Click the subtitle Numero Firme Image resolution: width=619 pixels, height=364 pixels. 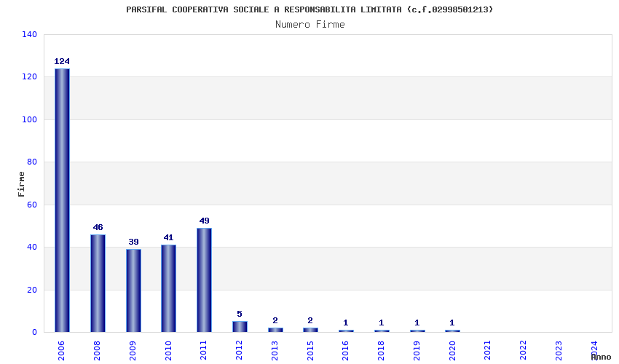point(310,25)
